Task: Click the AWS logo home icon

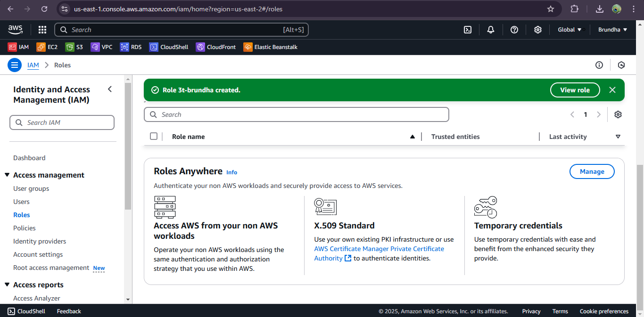Action: [15, 30]
